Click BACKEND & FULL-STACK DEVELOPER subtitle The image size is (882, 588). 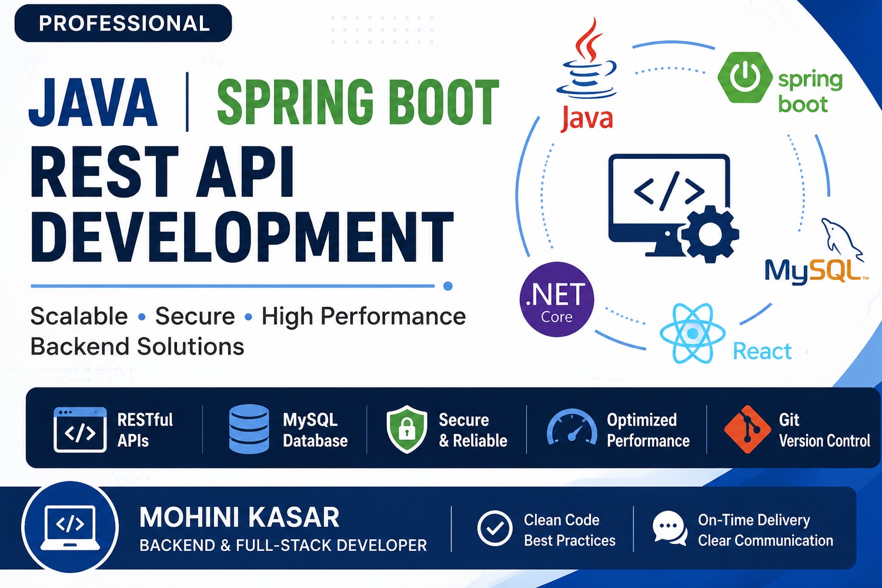click(283, 546)
